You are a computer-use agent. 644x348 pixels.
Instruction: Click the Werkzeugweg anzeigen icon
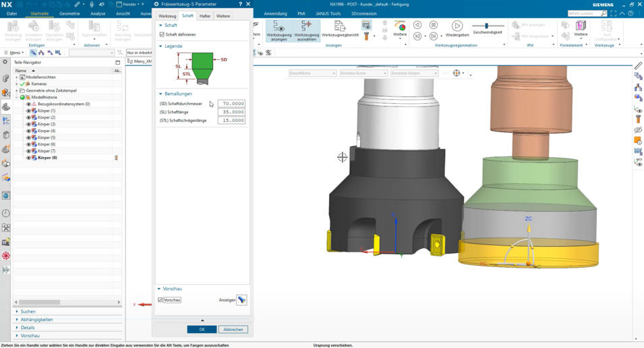(279, 31)
